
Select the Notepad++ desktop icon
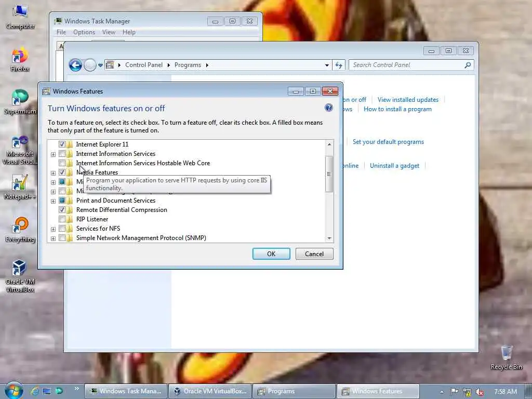point(20,187)
